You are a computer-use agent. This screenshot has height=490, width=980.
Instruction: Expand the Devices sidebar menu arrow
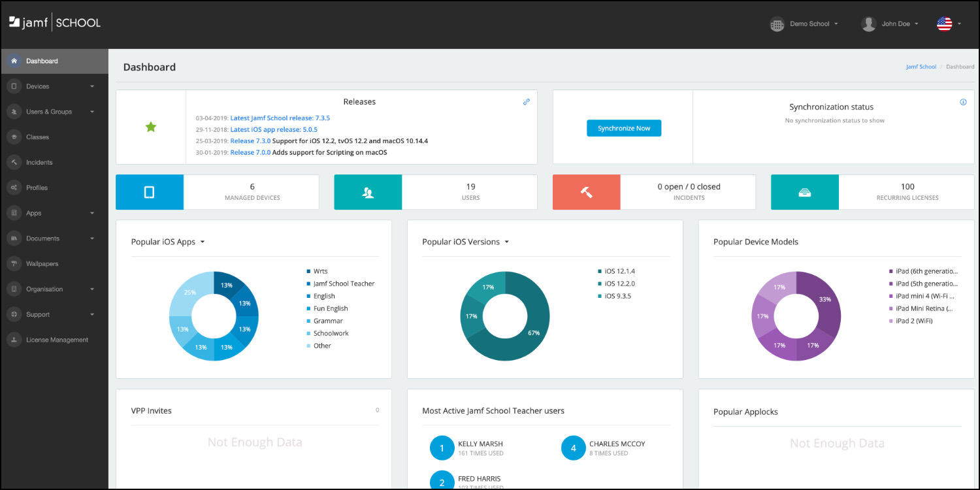(92, 86)
